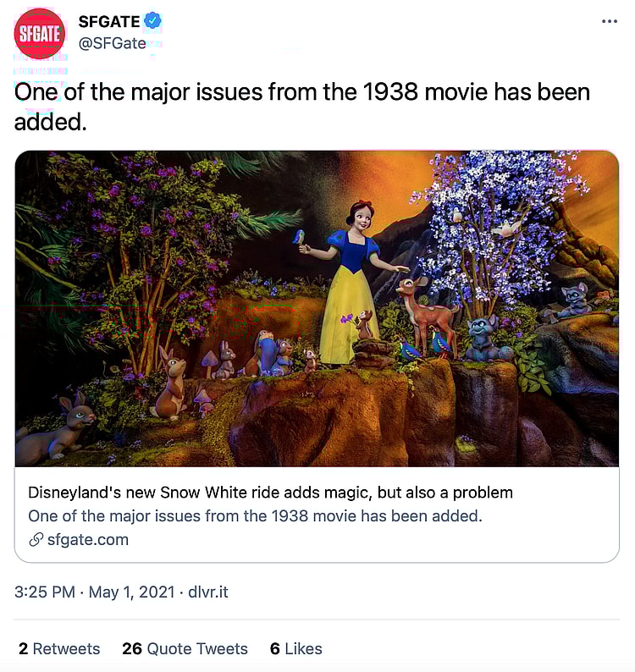Image resolution: width=635 pixels, height=672 pixels.
Task: View the 6 Likes list
Action: (x=295, y=648)
